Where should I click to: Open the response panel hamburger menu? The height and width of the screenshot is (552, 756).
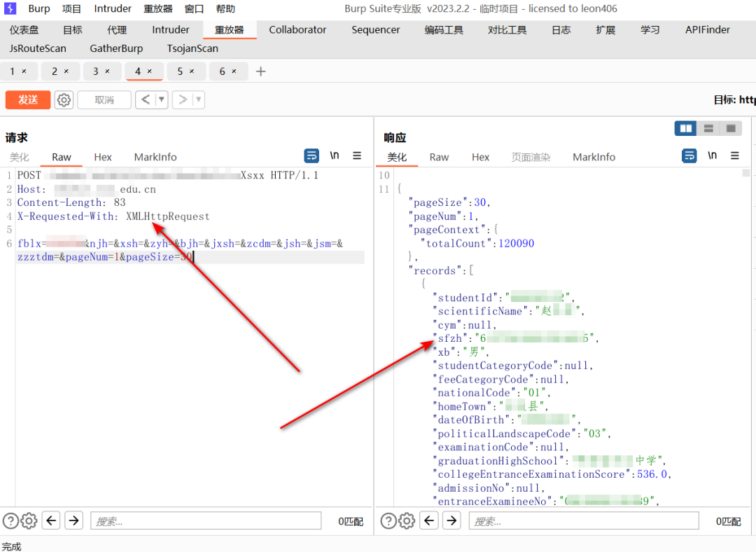[x=735, y=156]
